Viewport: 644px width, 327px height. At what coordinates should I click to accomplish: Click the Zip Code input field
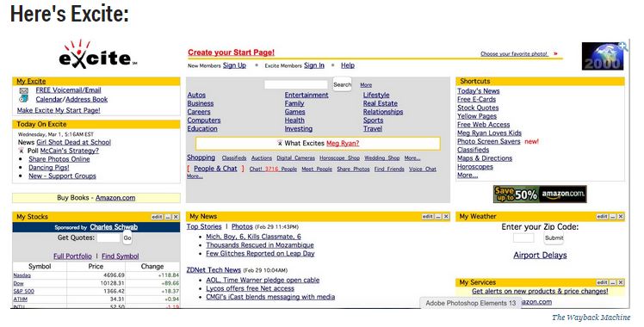tap(523, 238)
